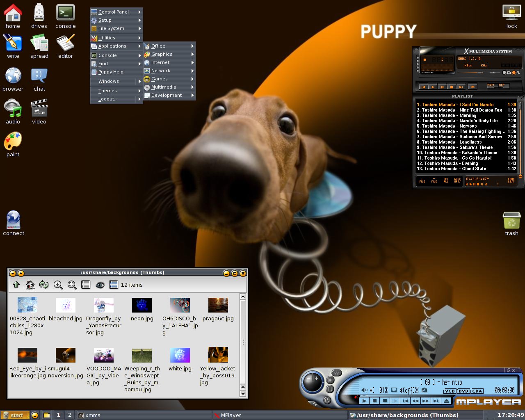The height and width of the screenshot is (420, 525).
Task: Click the DVD button in MPlayer
Action: click(x=463, y=391)
